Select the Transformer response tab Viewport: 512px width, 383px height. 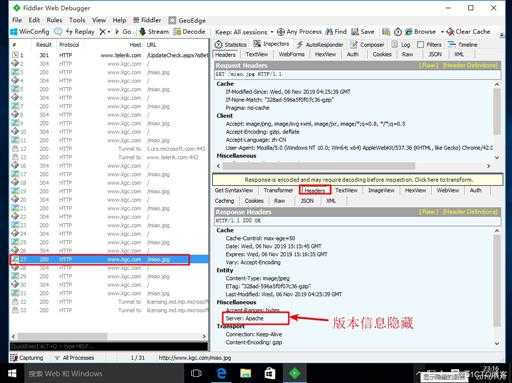click(278, 190)
